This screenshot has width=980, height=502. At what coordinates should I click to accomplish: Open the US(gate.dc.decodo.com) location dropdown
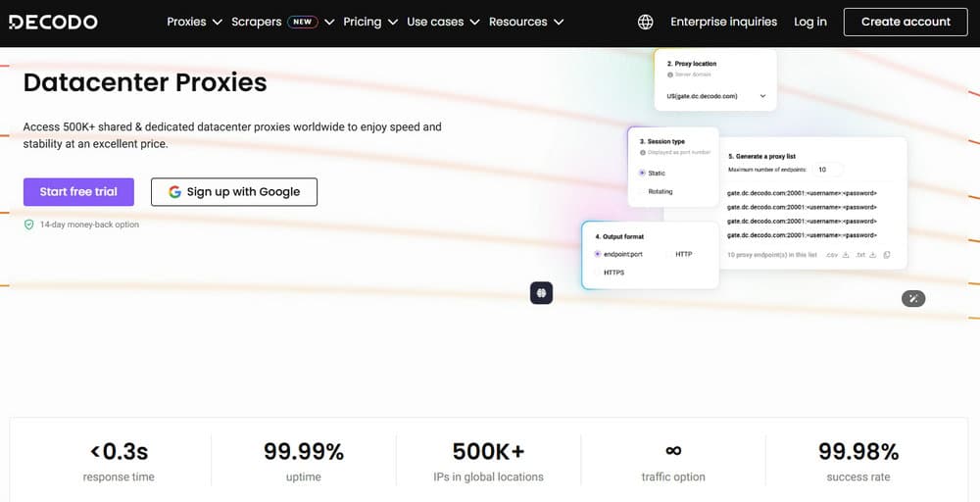click(x=715, y=96)
